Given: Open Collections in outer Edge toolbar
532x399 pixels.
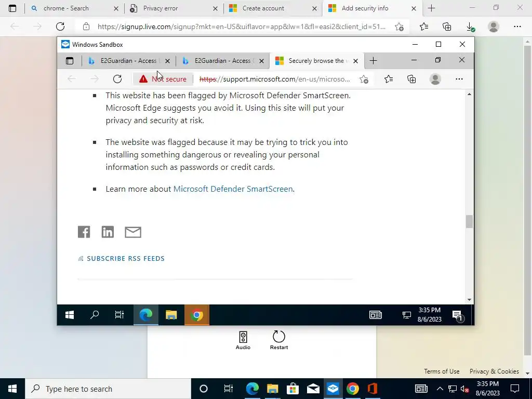Looking at the screenshot, I should pos(447,26).
